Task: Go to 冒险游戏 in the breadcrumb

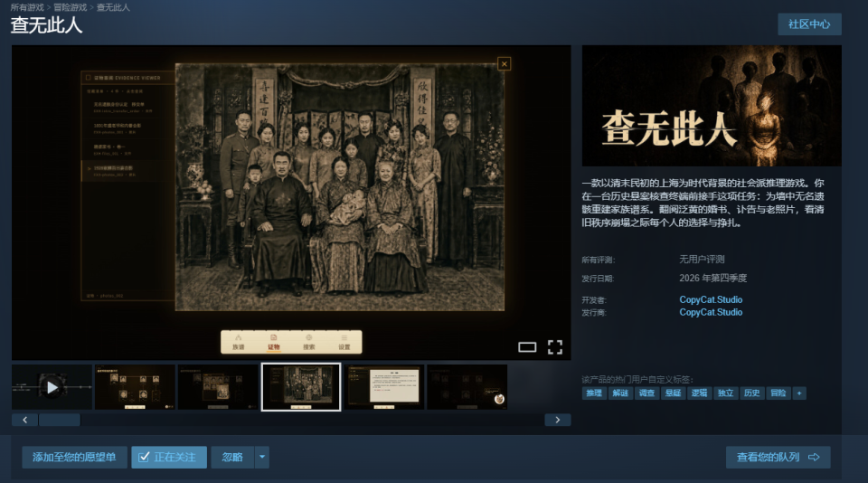Action: 71,7
